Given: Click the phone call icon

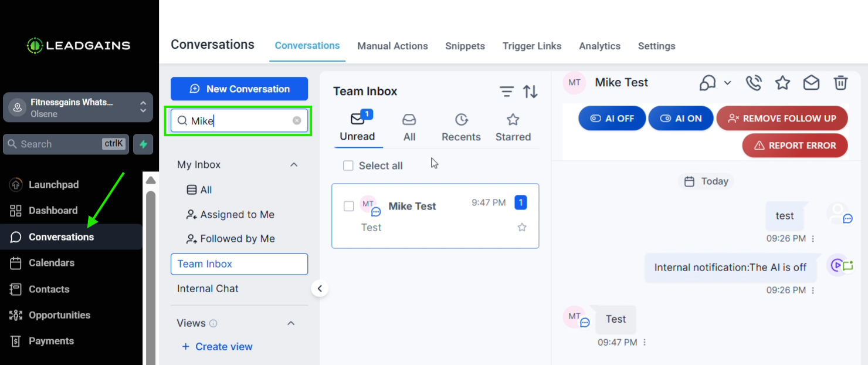Looking at the screenshot, I should click(754, 83).
